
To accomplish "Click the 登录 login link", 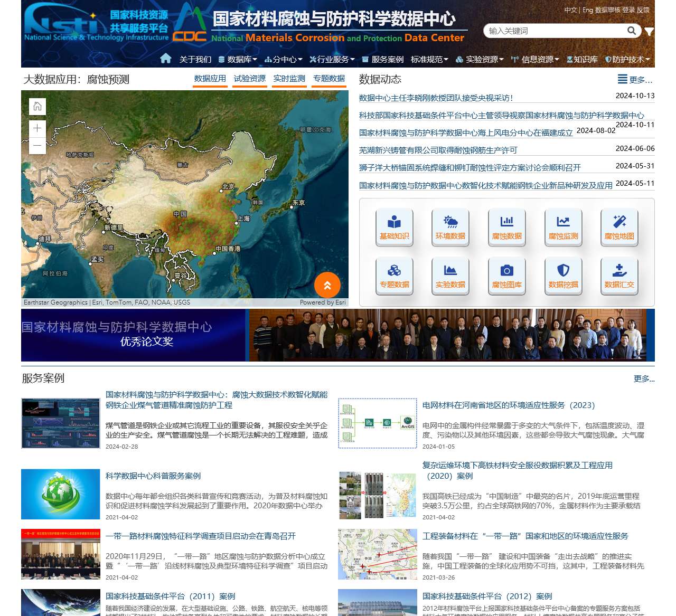I will (628, 10).
